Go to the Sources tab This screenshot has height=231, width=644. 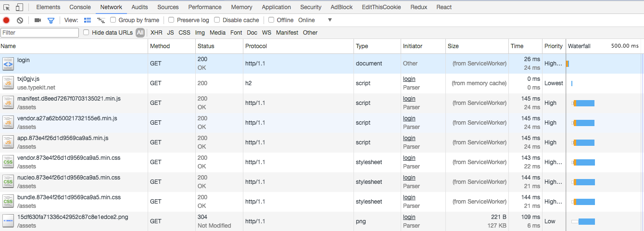tap(168, 7)
